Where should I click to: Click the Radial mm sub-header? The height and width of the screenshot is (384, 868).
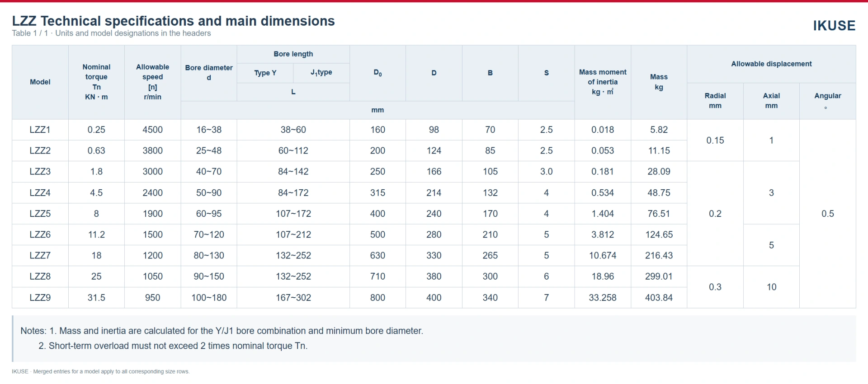(715, 101)
